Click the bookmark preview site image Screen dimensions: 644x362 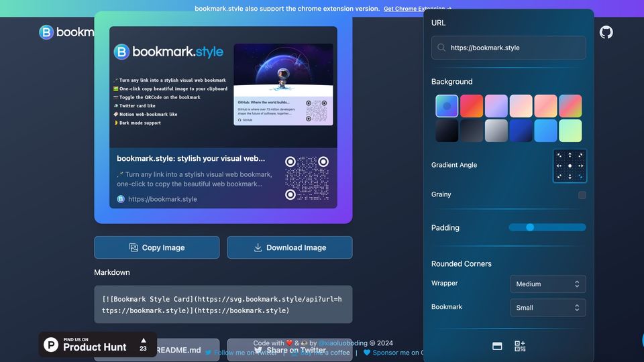coord(223,87)
